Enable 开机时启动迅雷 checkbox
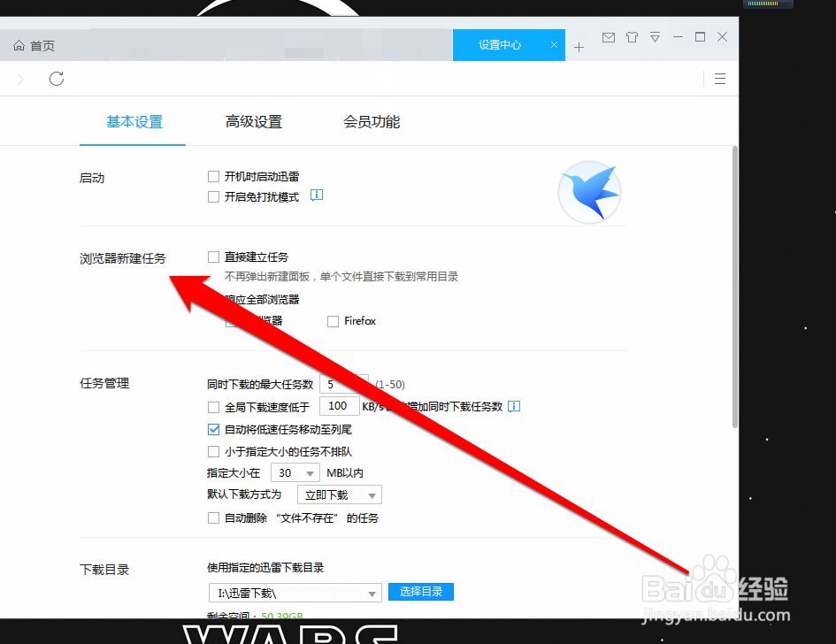Image resolution: width=836 pixels, height=644 pixels. coord(214,176)
